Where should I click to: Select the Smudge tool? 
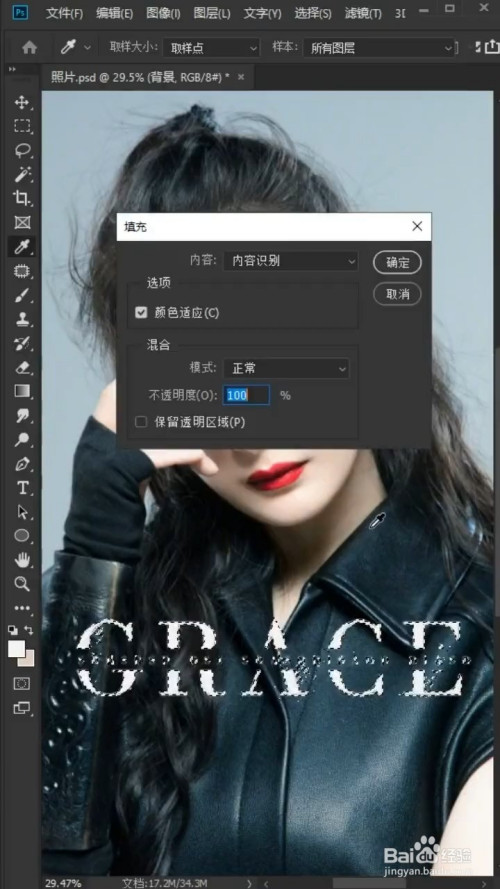22,416
